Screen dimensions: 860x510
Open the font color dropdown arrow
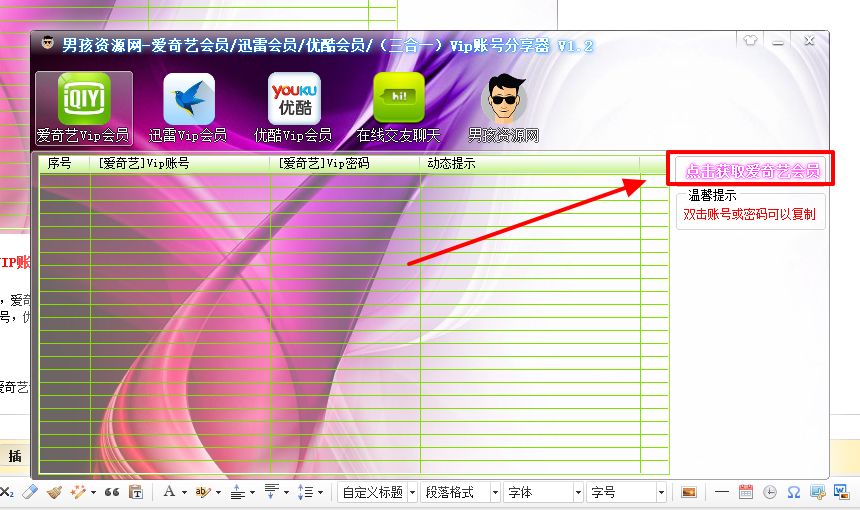tap(184, 492)
